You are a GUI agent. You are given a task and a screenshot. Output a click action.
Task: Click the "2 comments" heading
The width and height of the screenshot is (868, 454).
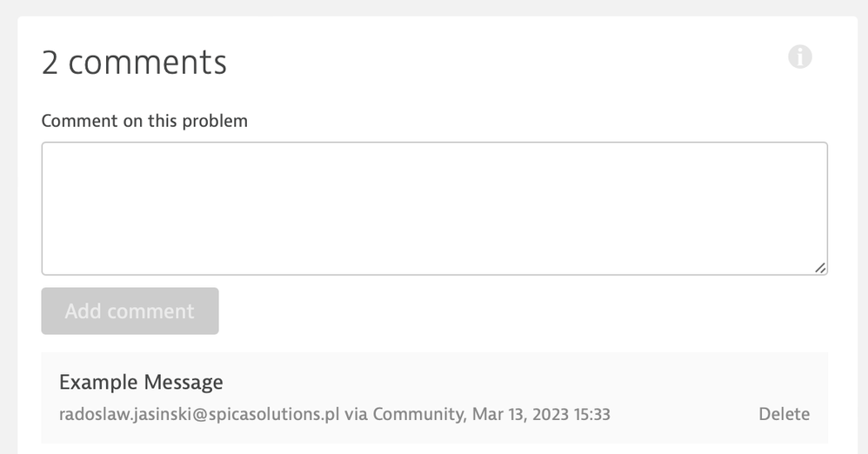click(134, 63)
